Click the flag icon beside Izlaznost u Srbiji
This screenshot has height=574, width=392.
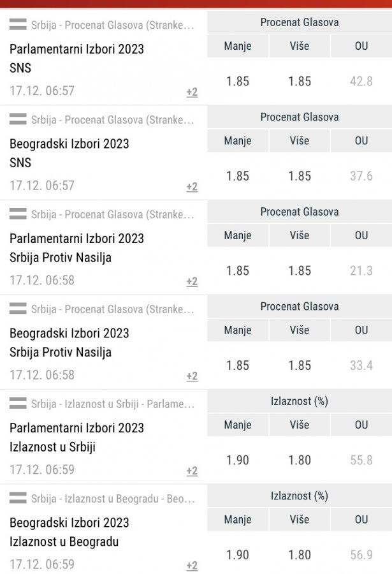tap(18, 404)
